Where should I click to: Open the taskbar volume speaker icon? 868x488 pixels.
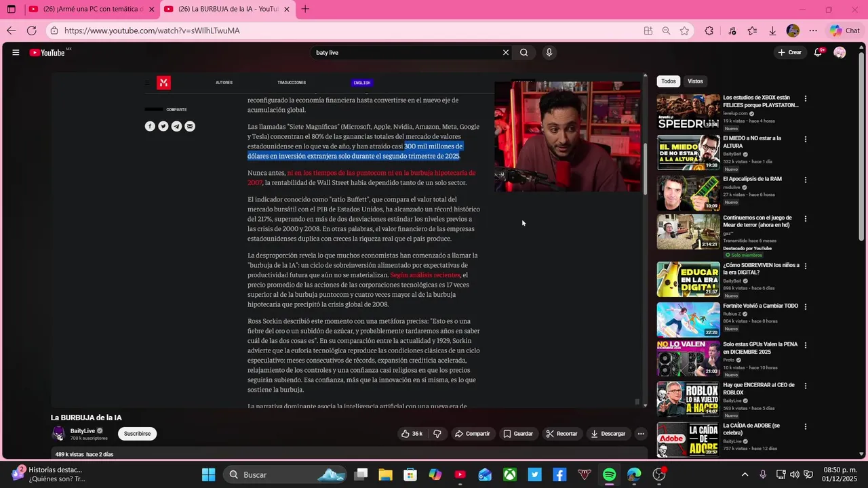tap(795, 474)
